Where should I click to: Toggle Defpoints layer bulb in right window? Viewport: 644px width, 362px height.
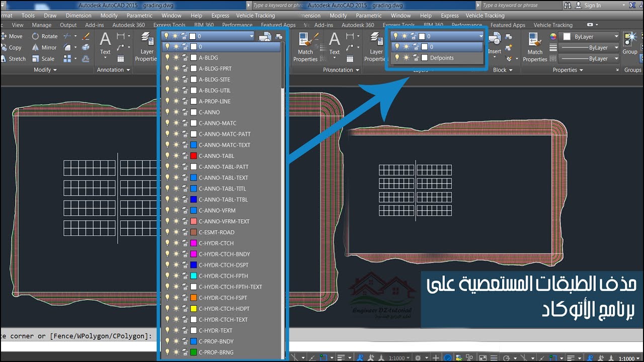pyautogui.click(x=396, y=58)
